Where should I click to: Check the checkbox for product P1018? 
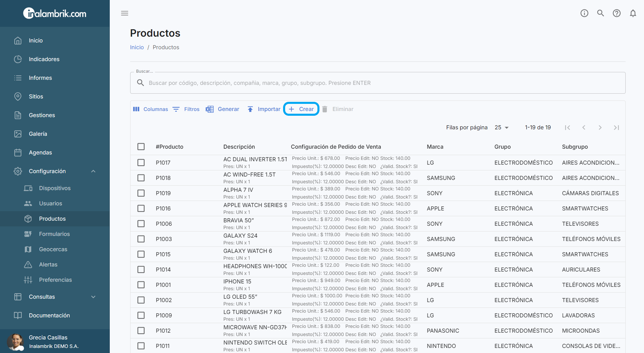tap(141, 178)
